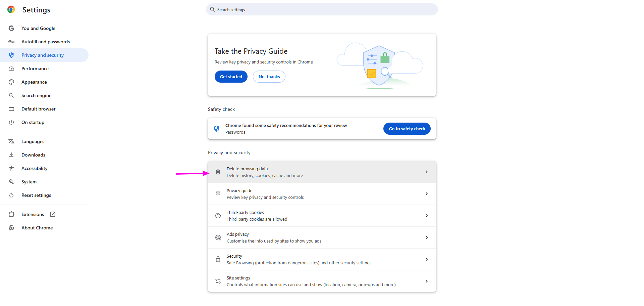
Task: Select Performance in the sidebar
Action: [35, 69]
